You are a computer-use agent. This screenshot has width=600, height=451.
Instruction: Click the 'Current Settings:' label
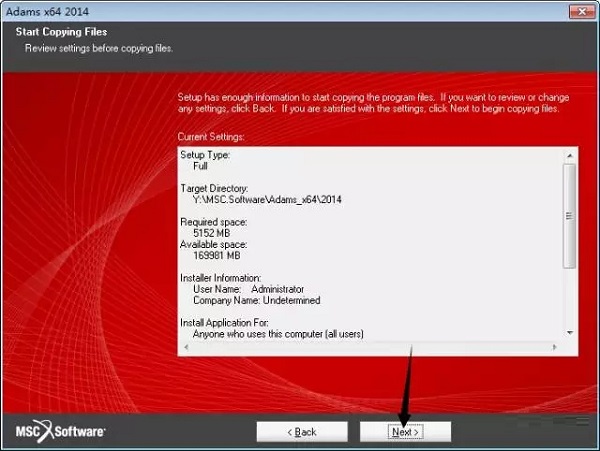[211, 137]
